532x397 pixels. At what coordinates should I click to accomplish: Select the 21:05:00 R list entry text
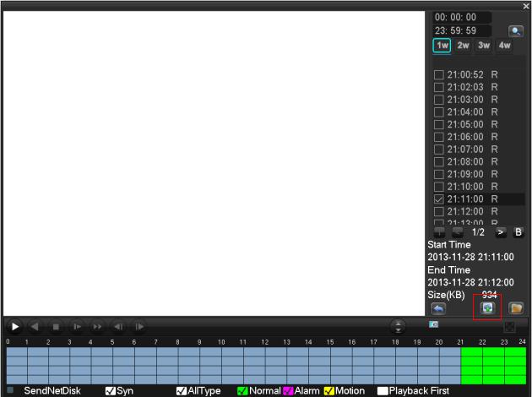[x=472, y=124]
